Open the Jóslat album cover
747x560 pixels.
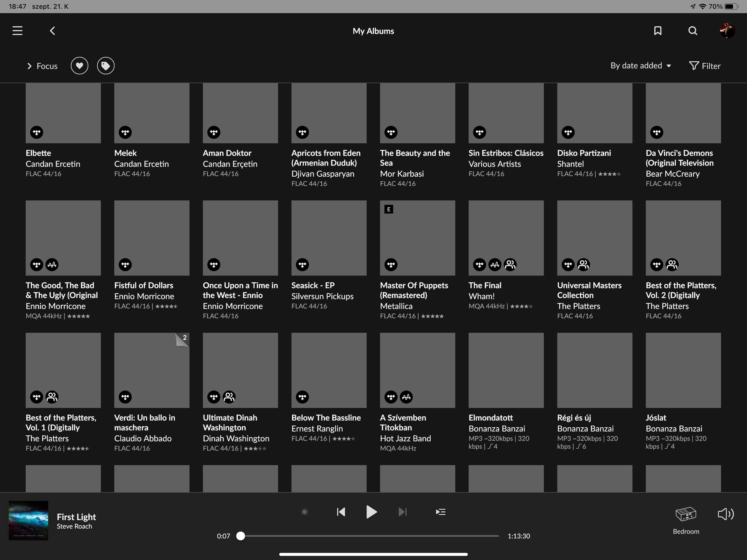[683, 370]
